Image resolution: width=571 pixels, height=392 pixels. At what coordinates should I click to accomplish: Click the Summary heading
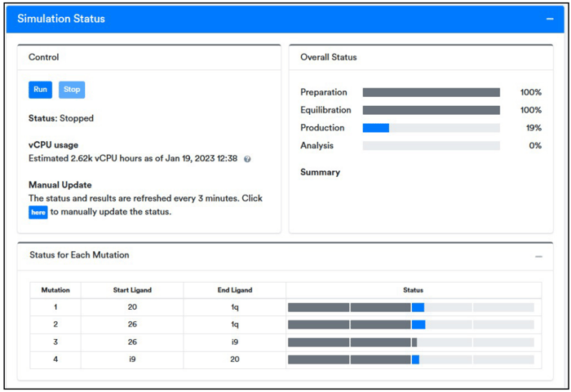click(320, 172)
